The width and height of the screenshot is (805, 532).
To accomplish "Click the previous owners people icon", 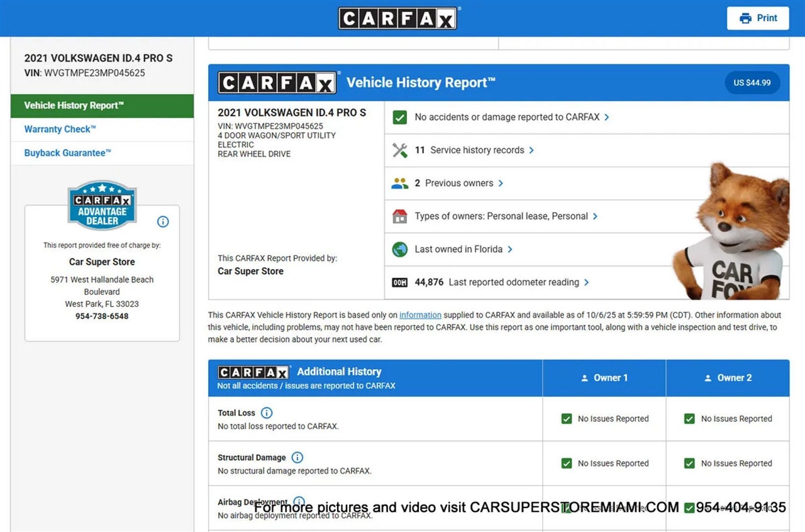I will pos(399,184).
